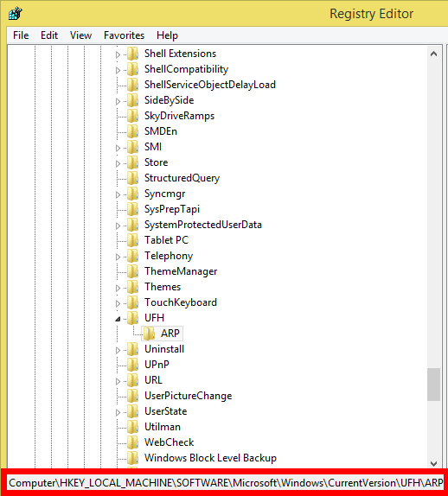The image size is (448, 496).
Task: Click the SMI folder icon
Action: coord(133,147)
